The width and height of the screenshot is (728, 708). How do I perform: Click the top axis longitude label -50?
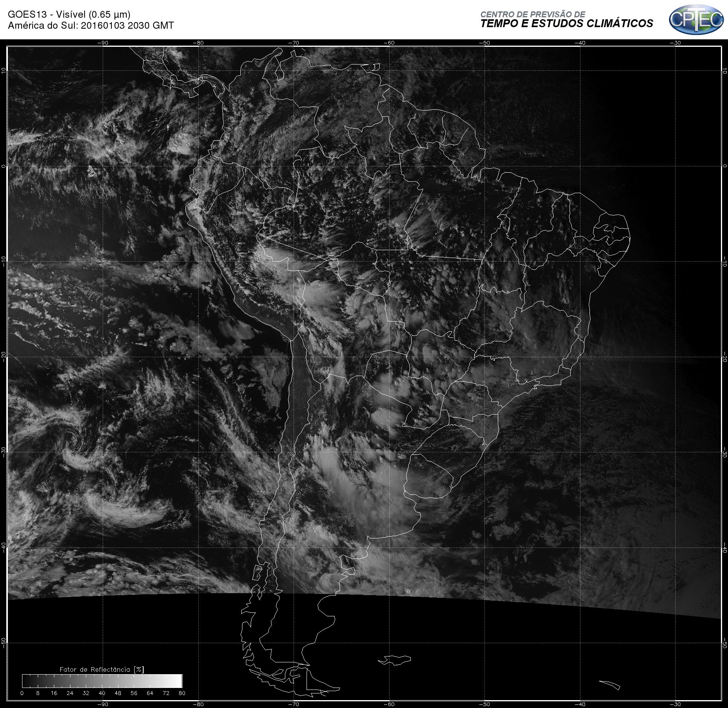point(484,43)
